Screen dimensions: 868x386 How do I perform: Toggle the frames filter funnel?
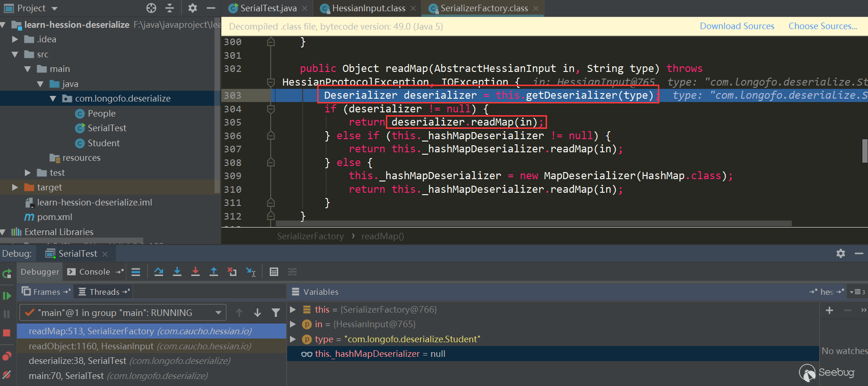pyautogui.click(x=276, y=313)
